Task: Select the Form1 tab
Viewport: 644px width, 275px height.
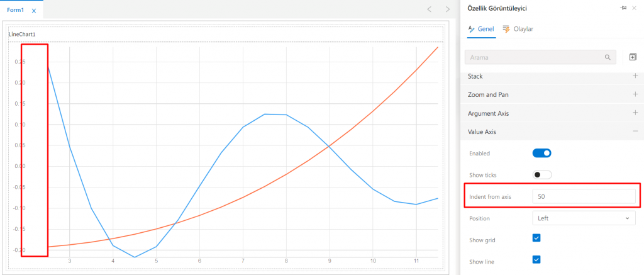Action: pyautogui.click(x=16, y=10)
